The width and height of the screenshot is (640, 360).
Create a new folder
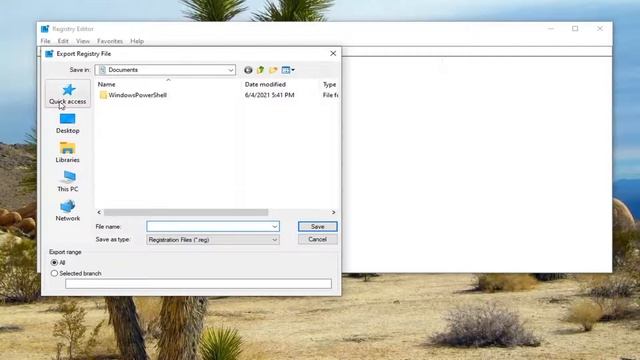(x=273, y=70)
